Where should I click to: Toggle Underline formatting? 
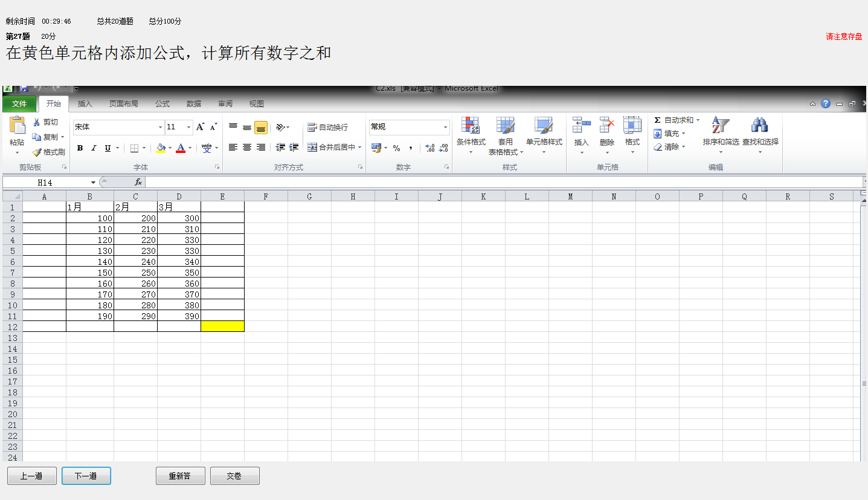108,148
